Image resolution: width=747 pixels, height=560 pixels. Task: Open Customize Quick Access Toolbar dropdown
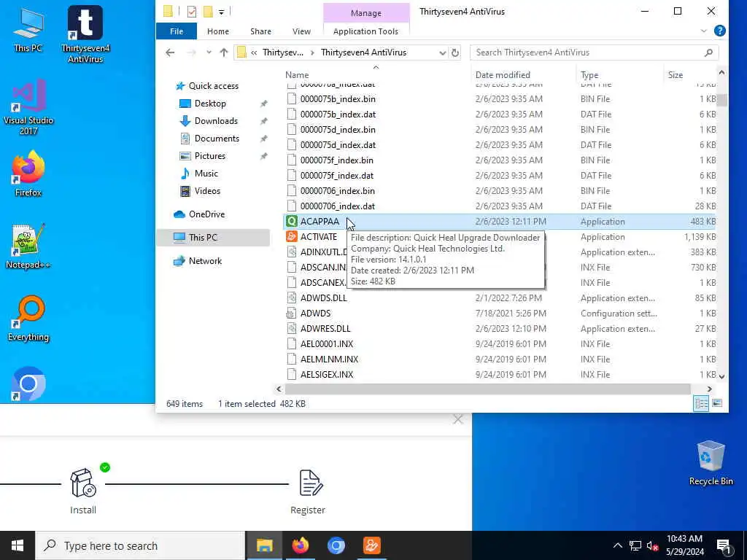click(222, 12)
